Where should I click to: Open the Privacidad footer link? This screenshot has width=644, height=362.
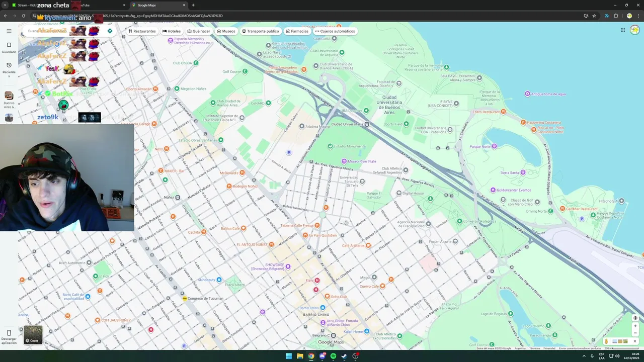tap(549, 348)
